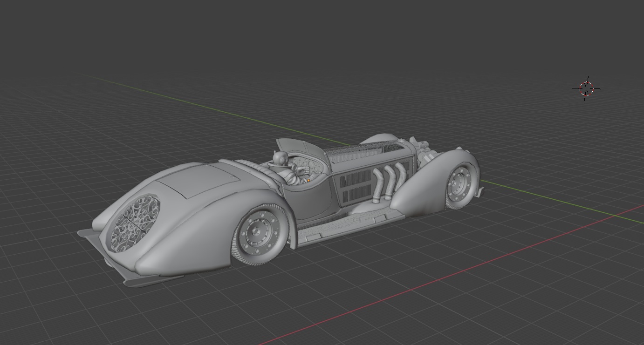Click the 3D cursor crosshair in viewport

coord(586,88)
